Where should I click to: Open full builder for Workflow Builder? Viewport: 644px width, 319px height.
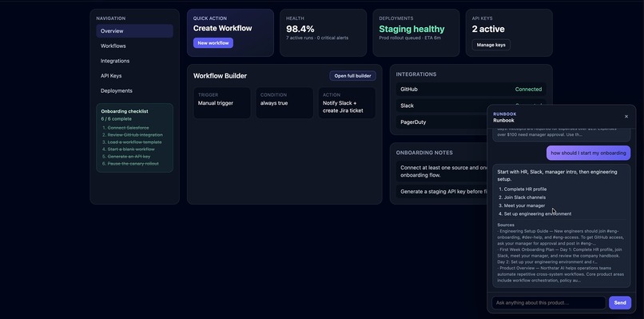352,76
